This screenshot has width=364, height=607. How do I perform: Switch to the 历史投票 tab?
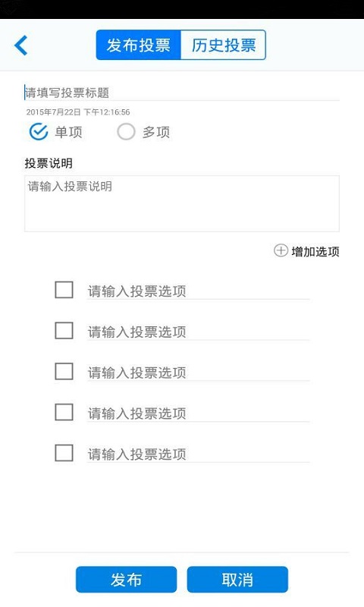(223, 45)
